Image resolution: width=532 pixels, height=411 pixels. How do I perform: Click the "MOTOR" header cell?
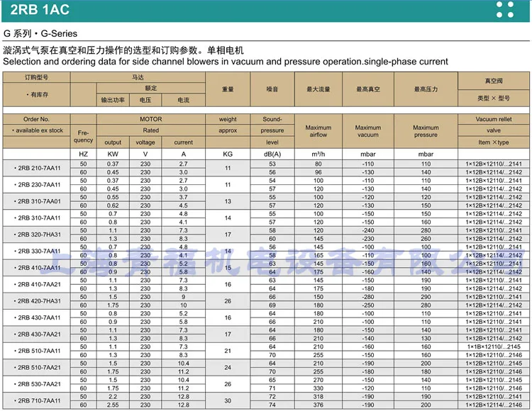click(x=151, y=119)
